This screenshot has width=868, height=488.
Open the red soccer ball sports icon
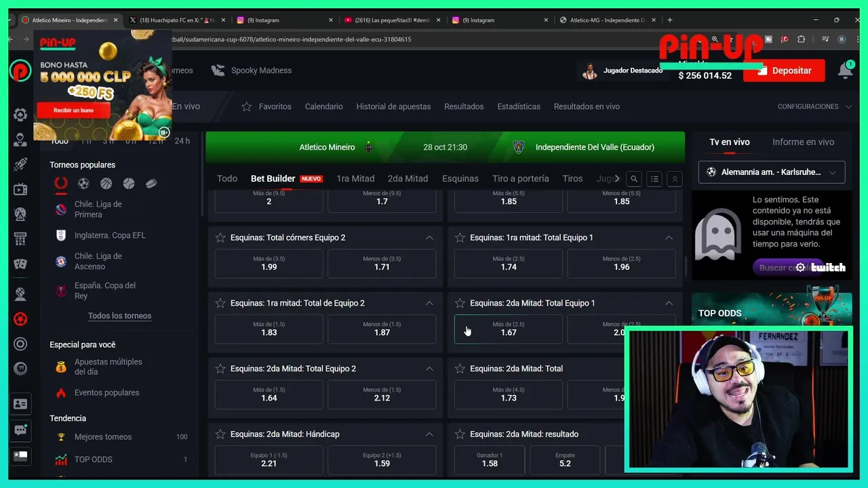[20, 319]
